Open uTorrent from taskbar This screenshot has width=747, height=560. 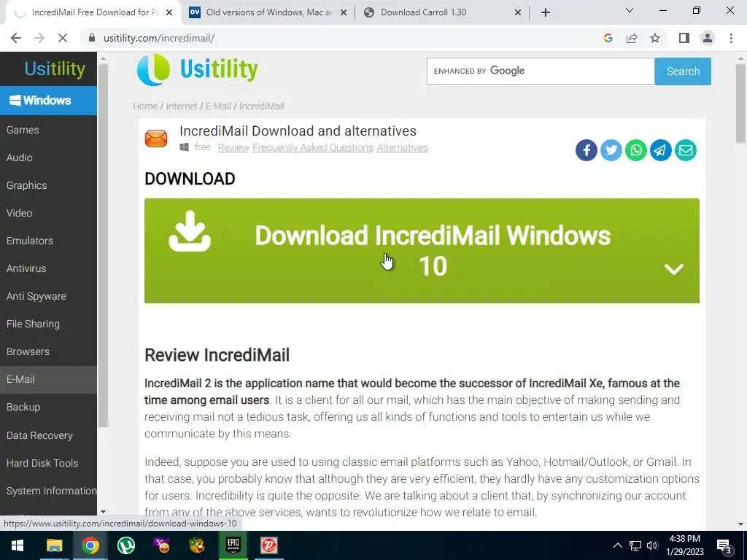pos(125,545)
